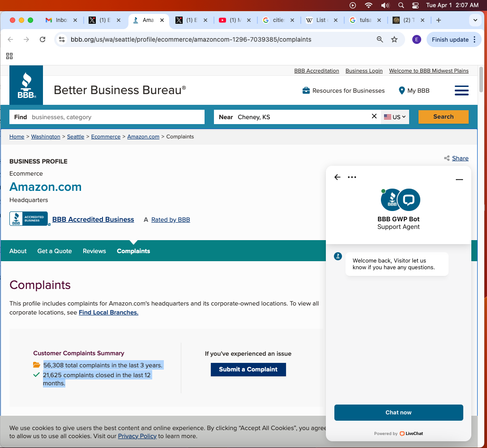
Task: Go to Seattle breadcrumb
Action: coord(76,137)
